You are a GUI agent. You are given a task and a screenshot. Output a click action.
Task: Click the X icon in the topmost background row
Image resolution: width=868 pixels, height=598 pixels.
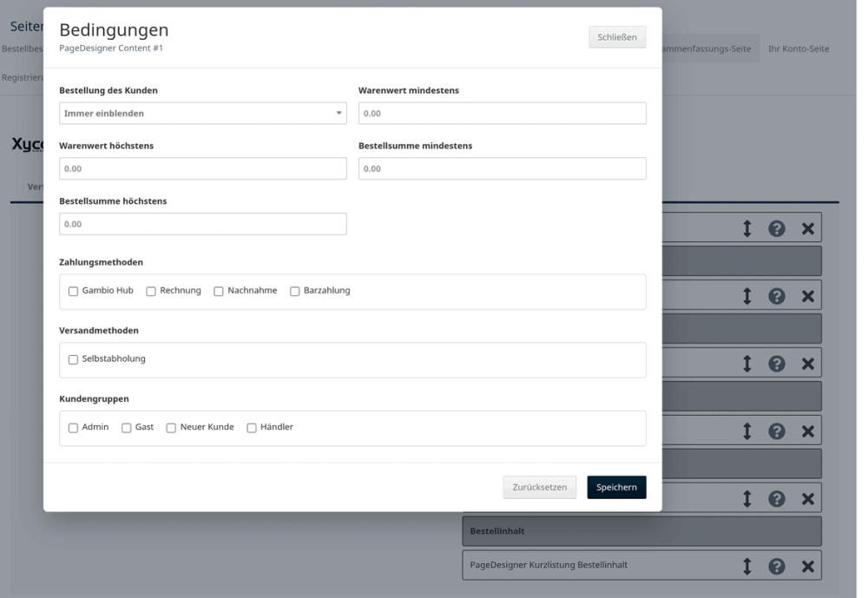click(807, 228)
